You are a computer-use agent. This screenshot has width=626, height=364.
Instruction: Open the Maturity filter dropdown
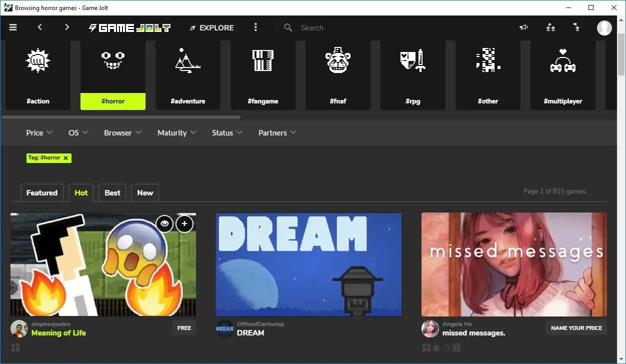177,132
